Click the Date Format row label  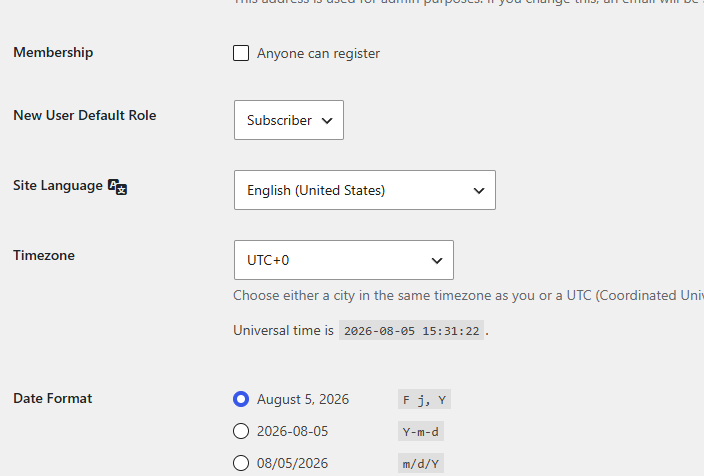[x=53, y=398]
